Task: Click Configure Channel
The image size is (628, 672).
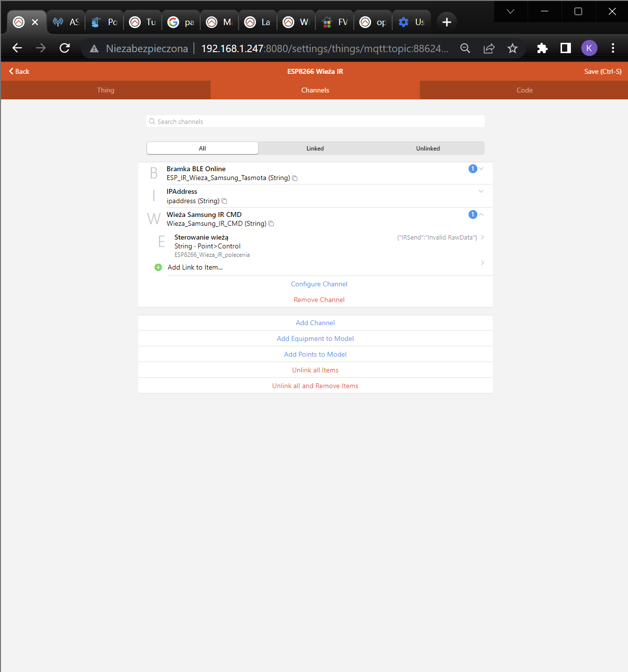Action: 319,284
